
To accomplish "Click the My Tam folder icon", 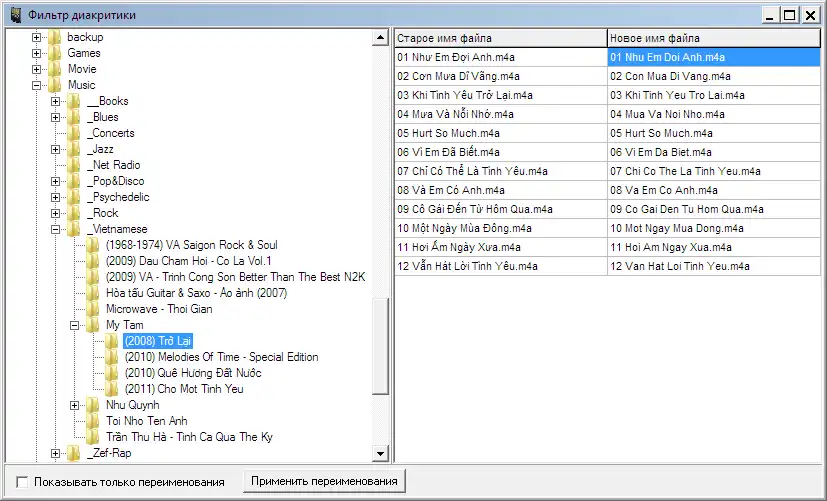I will 93,325.
